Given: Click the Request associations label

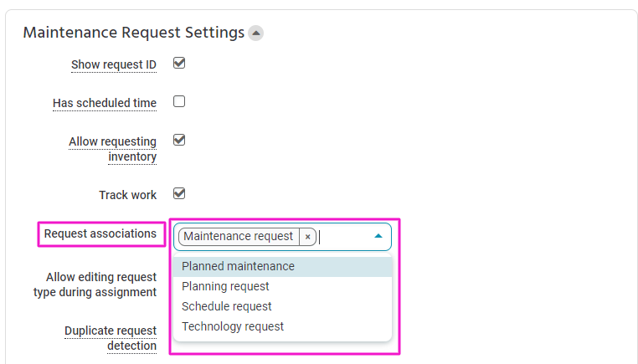Looking at the screenshot, I should point(100,233).
